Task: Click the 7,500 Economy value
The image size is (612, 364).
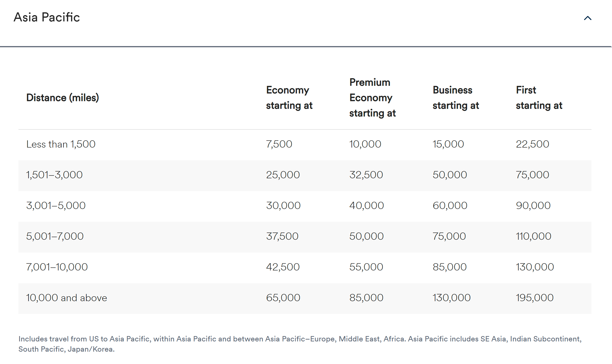Action: [x=279, y=144]
